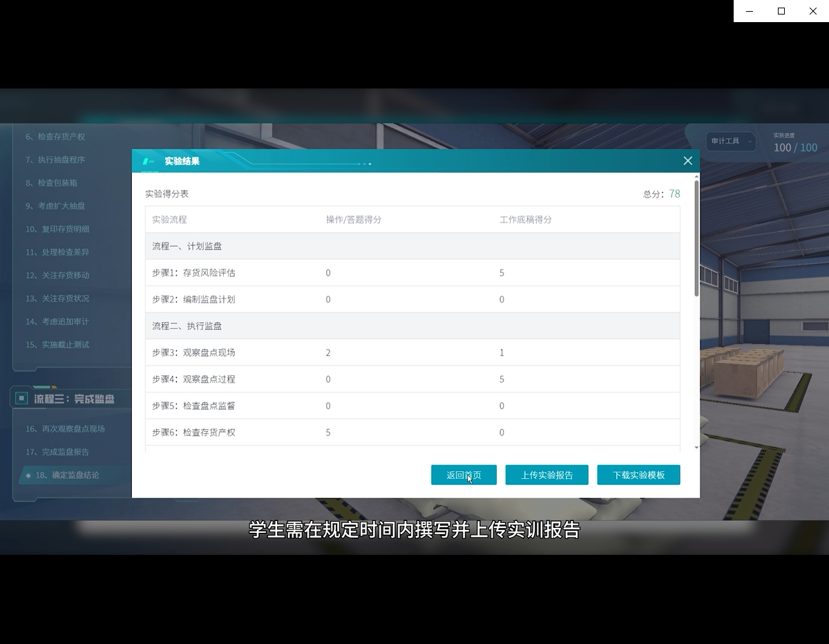Select step 7、执行抽盘程序 in sidebar
Viewport: 829px width, 644px height.
[x=55, y=160]
